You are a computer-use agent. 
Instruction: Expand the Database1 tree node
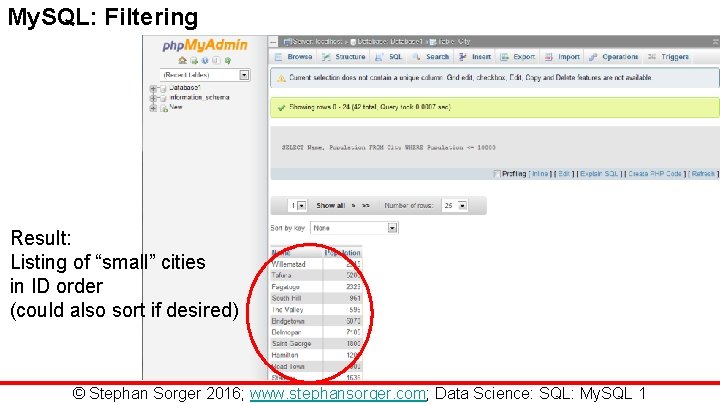click(153, 88)
